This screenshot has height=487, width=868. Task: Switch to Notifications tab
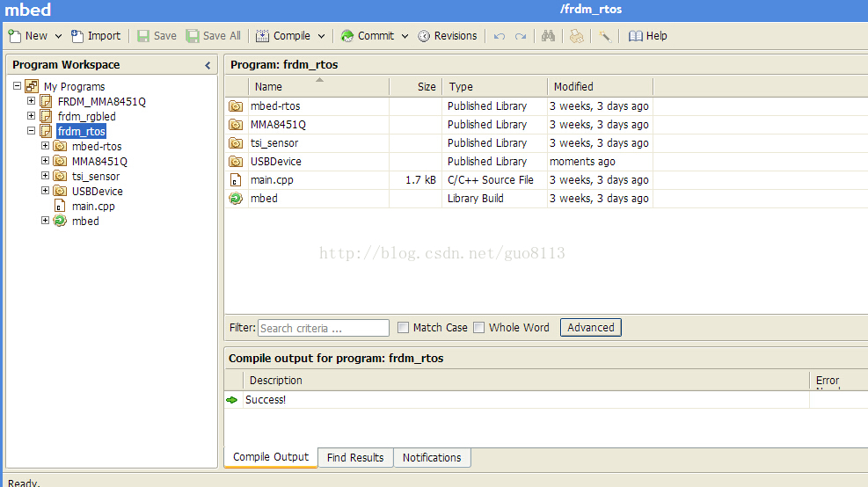[x=432, y=458]
